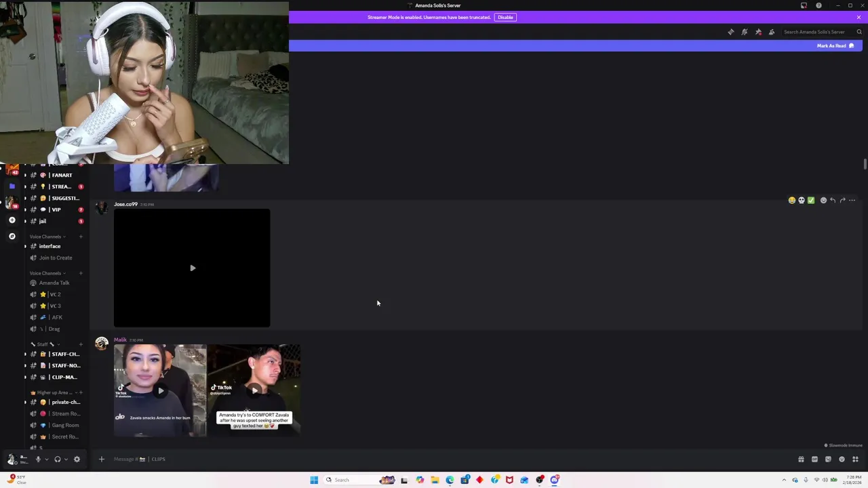Open Jose.co99's profile name
The width and height of the screenshot is (868, 488).
125,204
